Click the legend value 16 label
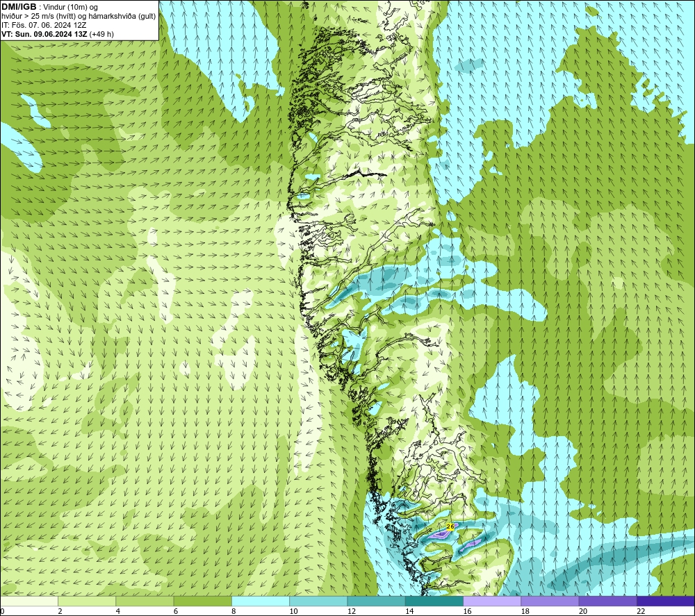Screen dimensions: 695x616 tap(467, 611)
